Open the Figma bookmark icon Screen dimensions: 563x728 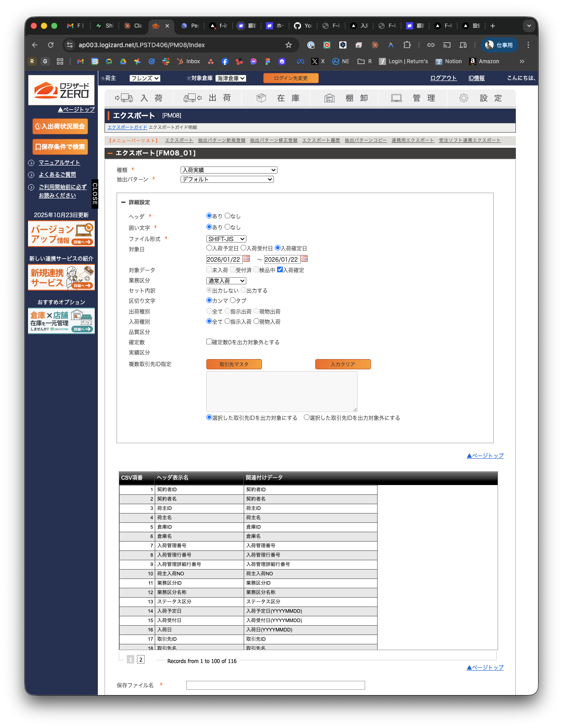[x=268, y=61]
